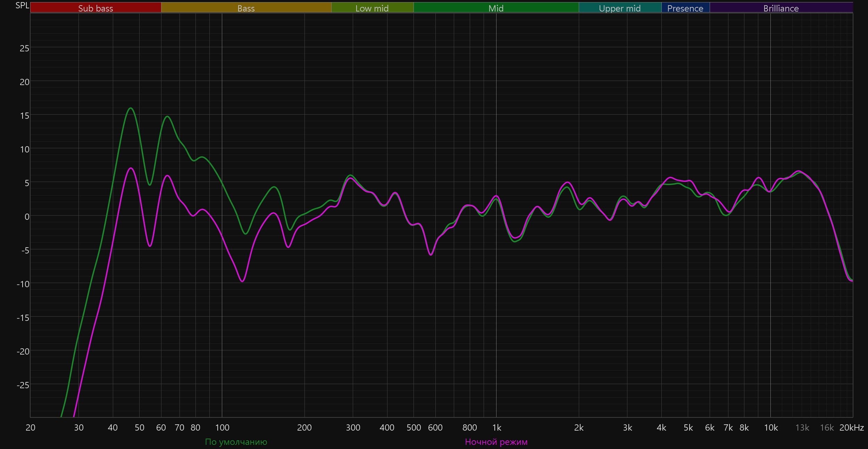Click the 1k frequency axis label
Viewport: 868px width, 449px height.
496,427
